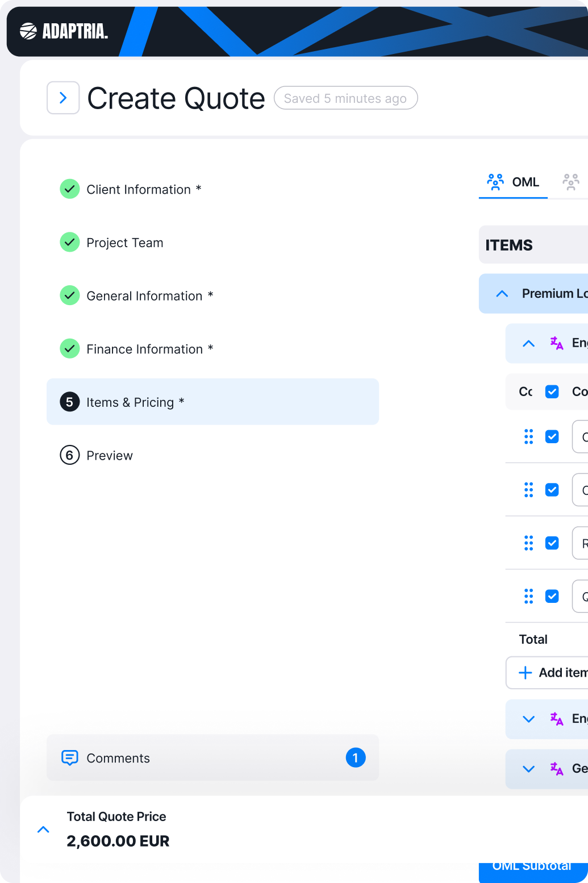Click the Add item button
The height and width of the screenshot is (883, 588).
tap(547, 673)
